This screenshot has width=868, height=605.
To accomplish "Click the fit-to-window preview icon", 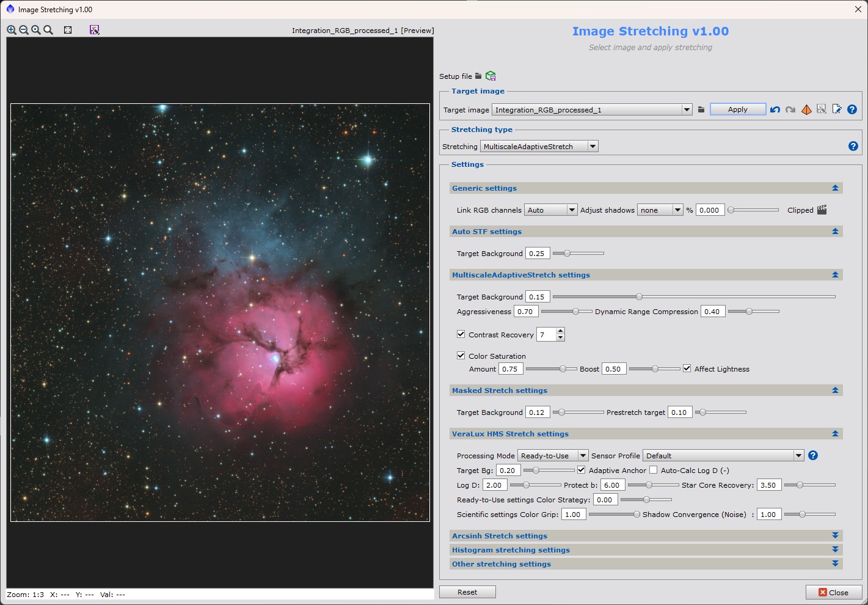I will pos(68,30).
